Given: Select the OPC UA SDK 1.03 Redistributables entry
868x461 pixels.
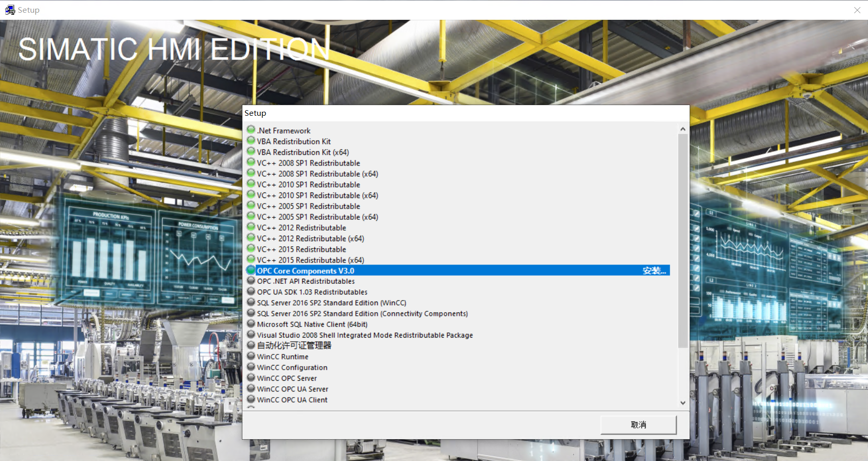Looking at the screenshot, I should [x=312, y=291].
